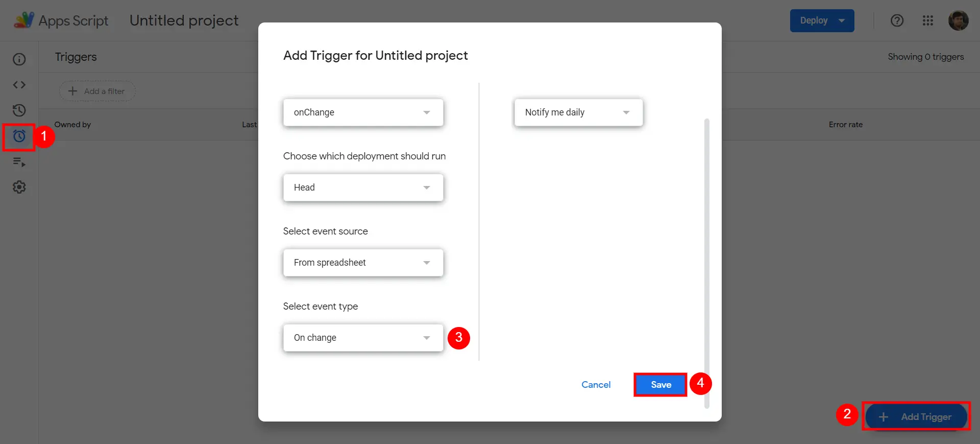Expand the Notify me daily dropdown
This screenshot has height=444, width=980.
click(578, 112)
